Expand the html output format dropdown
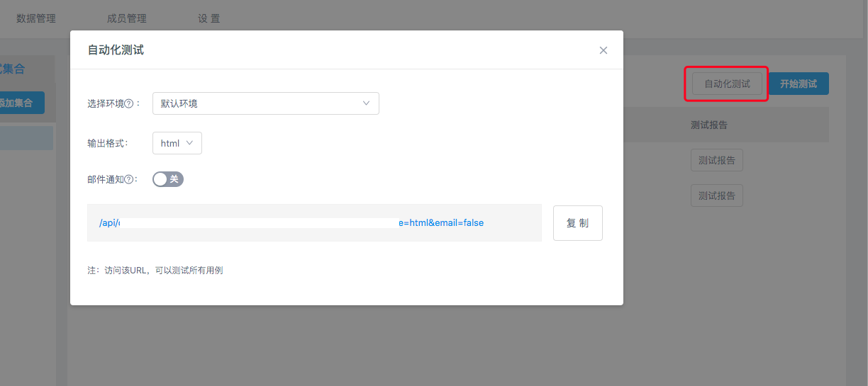 tap(177, 143)
